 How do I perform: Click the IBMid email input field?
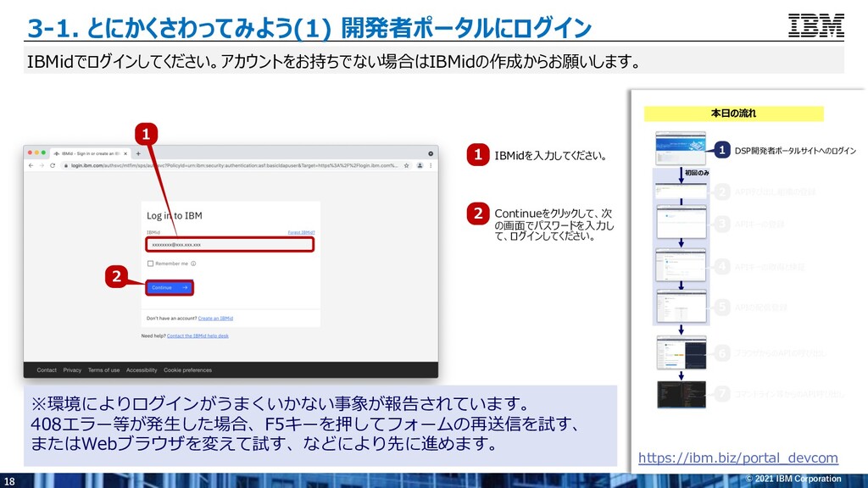(231, 245)
